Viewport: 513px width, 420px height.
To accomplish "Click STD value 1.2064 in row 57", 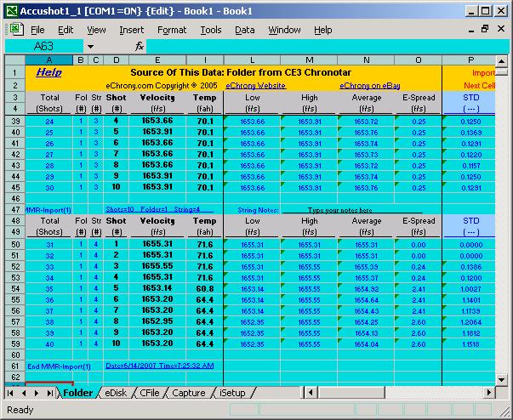I will coord(470,322).
